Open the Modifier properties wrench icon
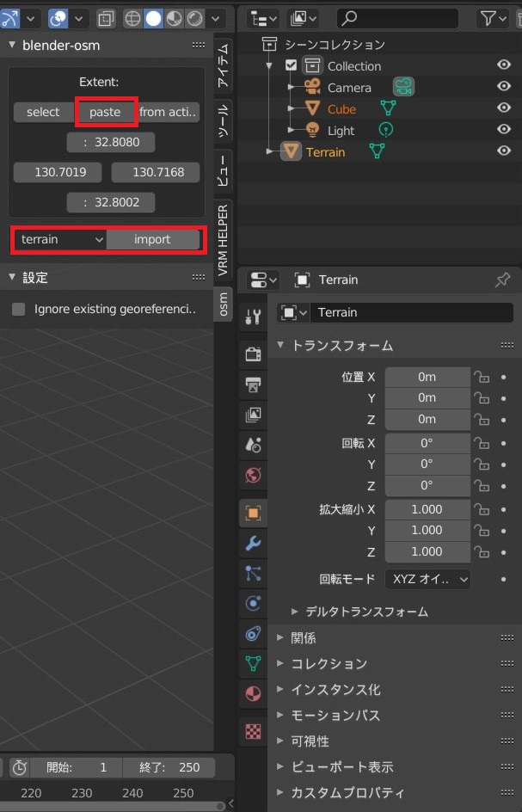The width and height of the screenshot is (522, 812). pyautogui.click(x=253, y=544)
